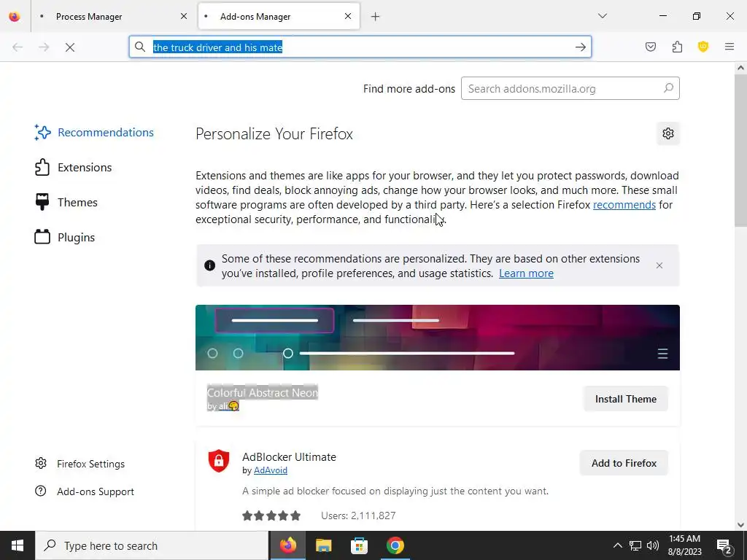
Task: Select Recommendations in sidebar
Action: click(x=94, y=133)
